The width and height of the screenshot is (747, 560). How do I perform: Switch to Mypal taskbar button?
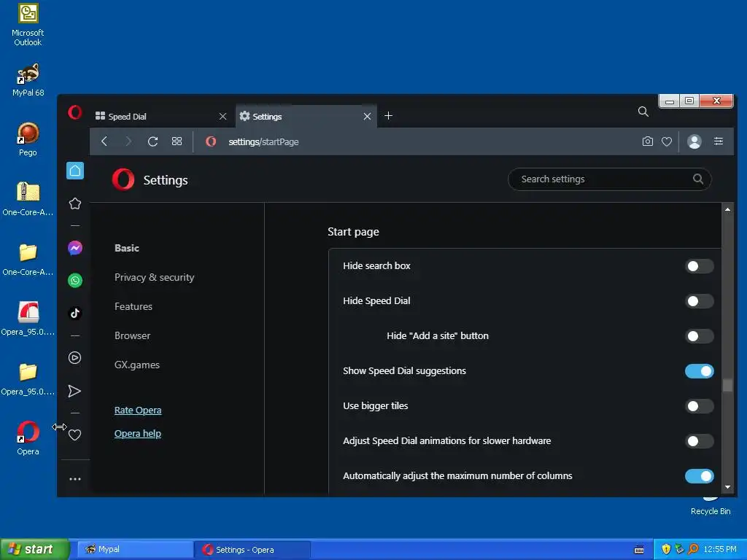(135, 549)
